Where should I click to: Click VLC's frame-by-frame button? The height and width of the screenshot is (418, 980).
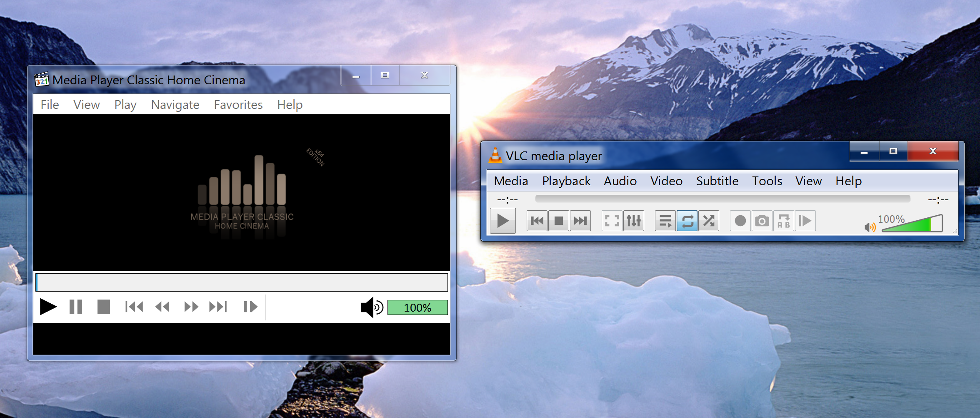pyautogui.click(x=805, y=221)
